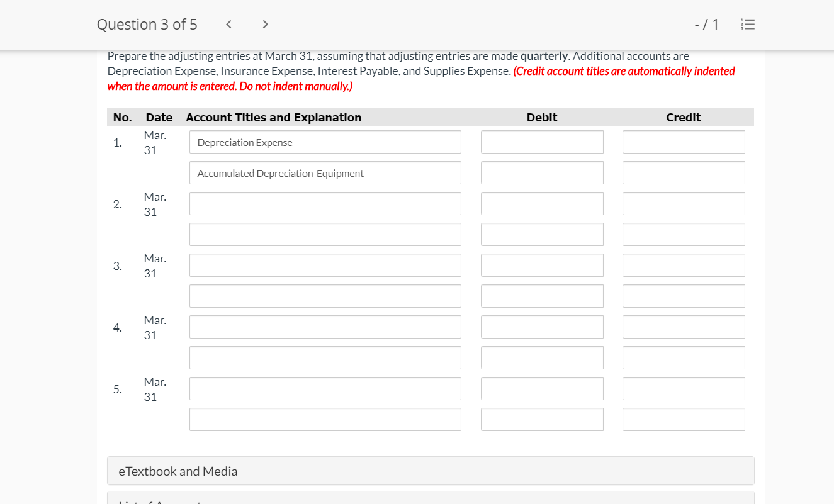Click entry 5 first account title field
Screen dimensions: 834x504
[325, 389]
